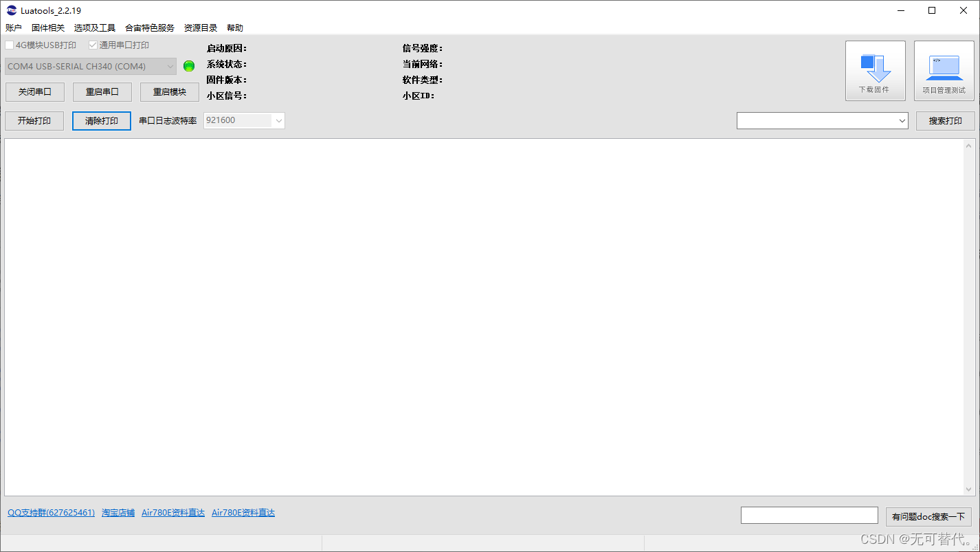
Task: Open the 账户 menu
Action: pyautogui.click(x=14, y=28)
